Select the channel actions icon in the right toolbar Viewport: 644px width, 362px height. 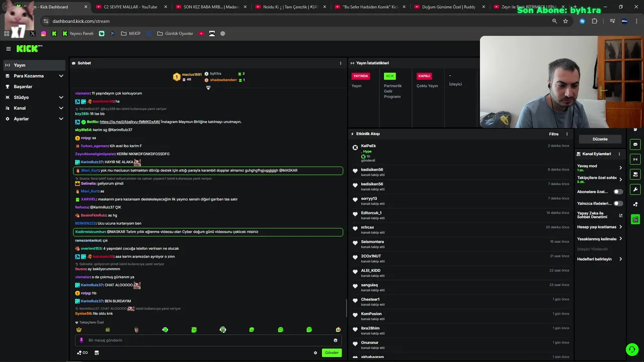[x=635, y=174]
